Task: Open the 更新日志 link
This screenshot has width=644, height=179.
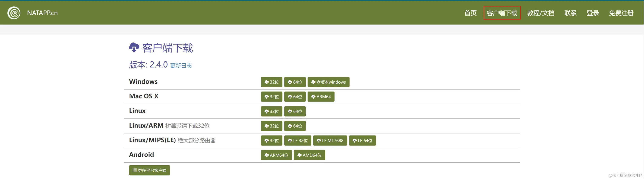Action: pyautogui.click(x=181, y=65)
